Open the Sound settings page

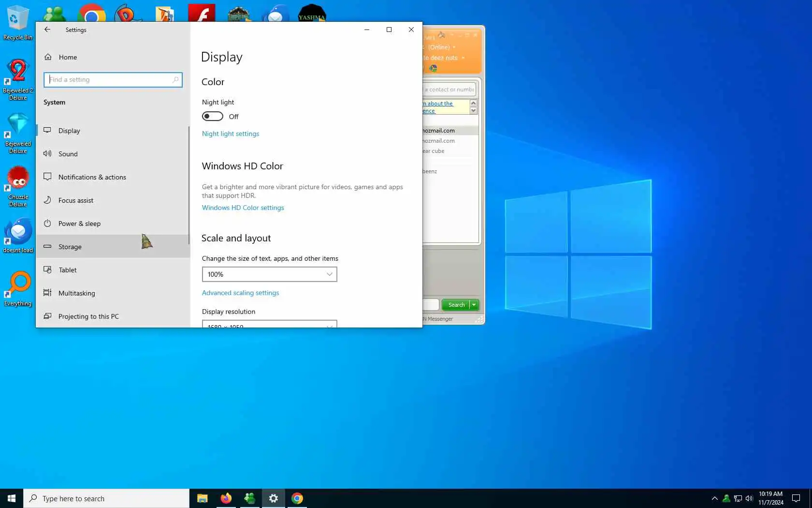pos(114,154)
